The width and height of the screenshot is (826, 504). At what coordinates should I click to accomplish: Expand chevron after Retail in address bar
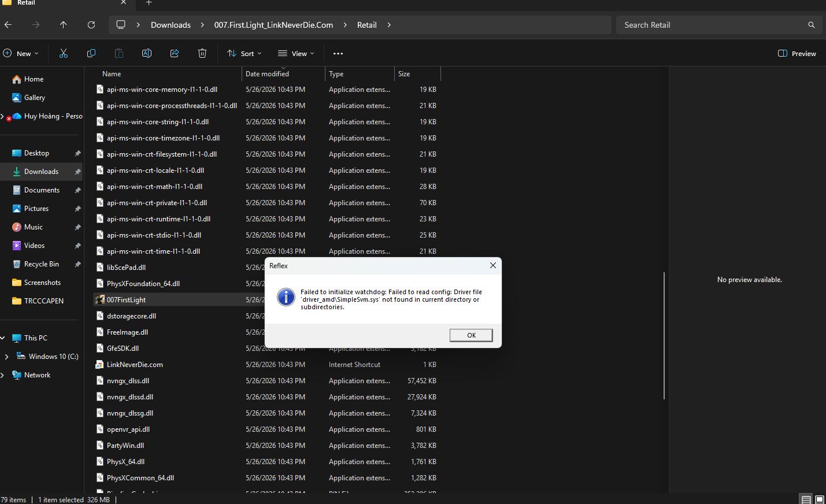coord(389,25)
